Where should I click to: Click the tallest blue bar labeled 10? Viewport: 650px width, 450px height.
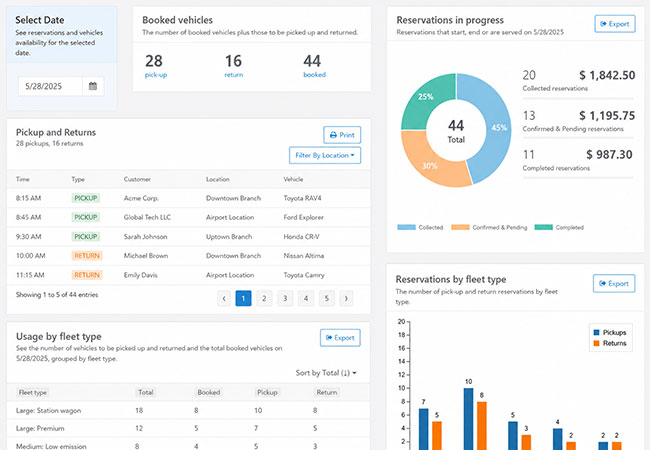[x=468, y=419]
